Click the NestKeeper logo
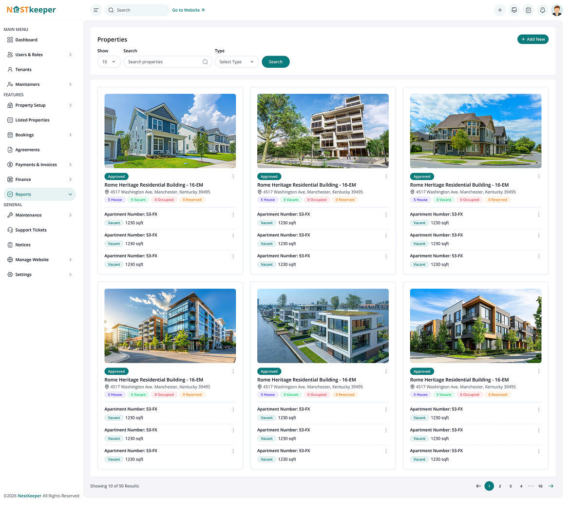 (x=31, y=10)
